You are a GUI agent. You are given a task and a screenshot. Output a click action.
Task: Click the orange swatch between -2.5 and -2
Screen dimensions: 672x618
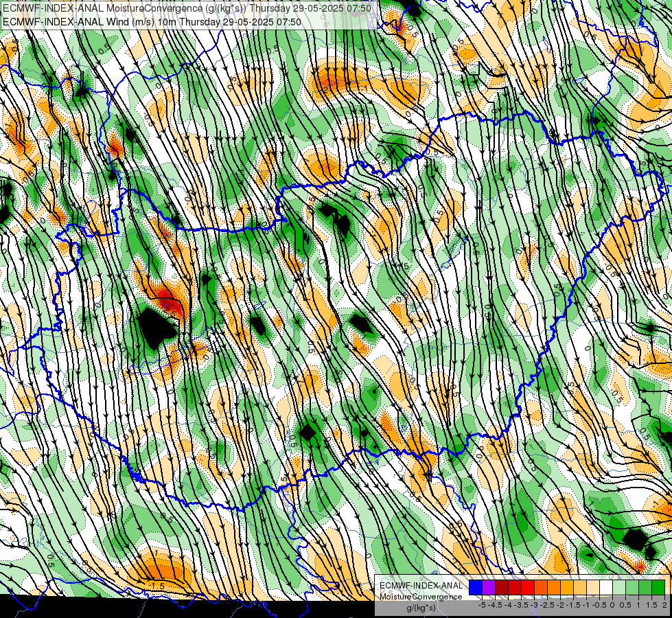point(554,588)
